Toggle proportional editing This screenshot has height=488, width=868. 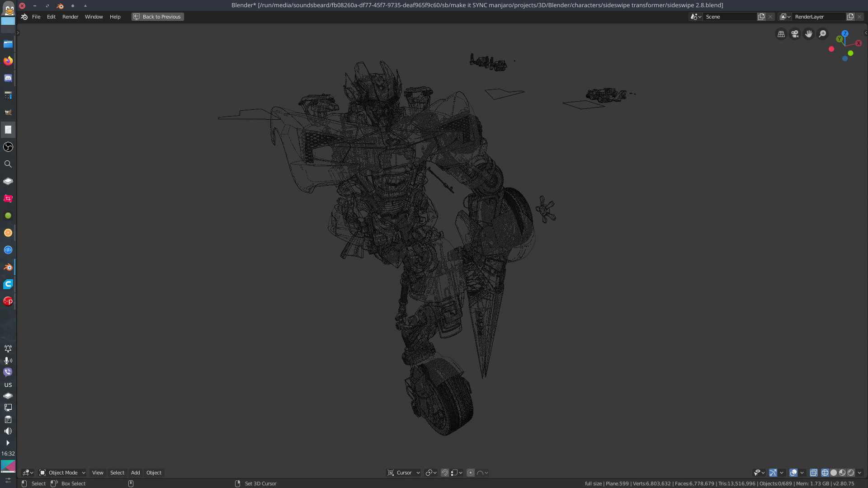(x=471, y=473)
